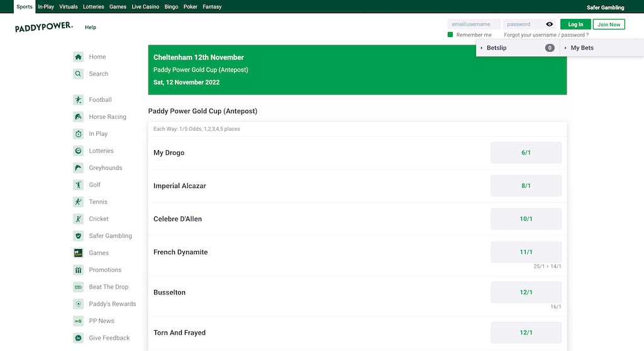Open the top Lotteries tab
This screenshot has width=644, height=351.
(x=93, y=6)
